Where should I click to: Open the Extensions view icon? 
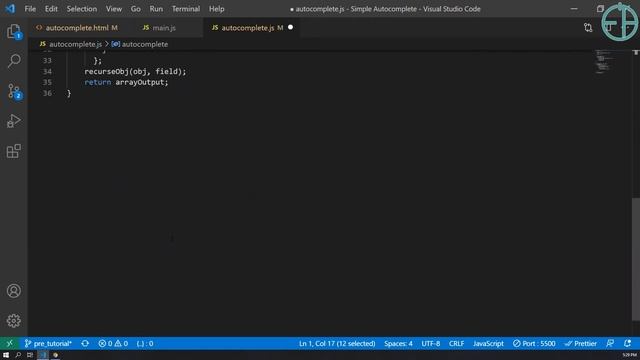pyautogui.click(x=13, y=151)
